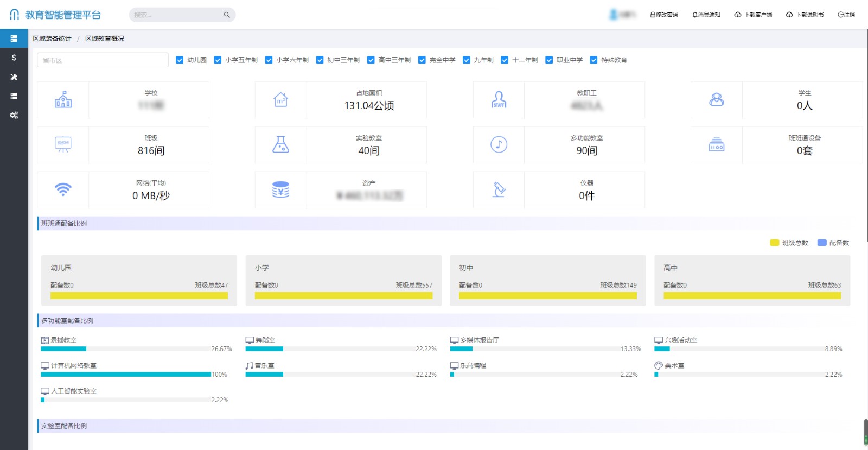Uncheck the 幼儿园 checkbox
868x450 pixels.
coord(180,60)
